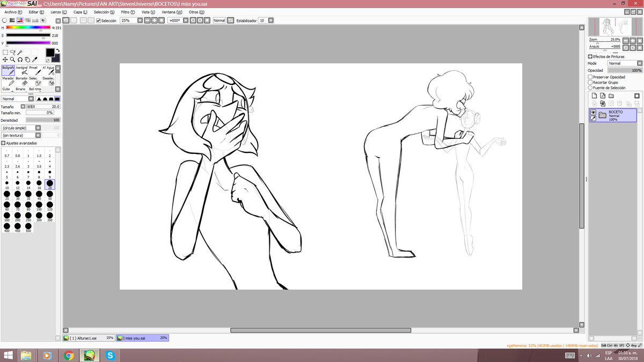The image size is (644, 362).
Task: Toggle the color wheel panel icon
Action: click(4, 20)
